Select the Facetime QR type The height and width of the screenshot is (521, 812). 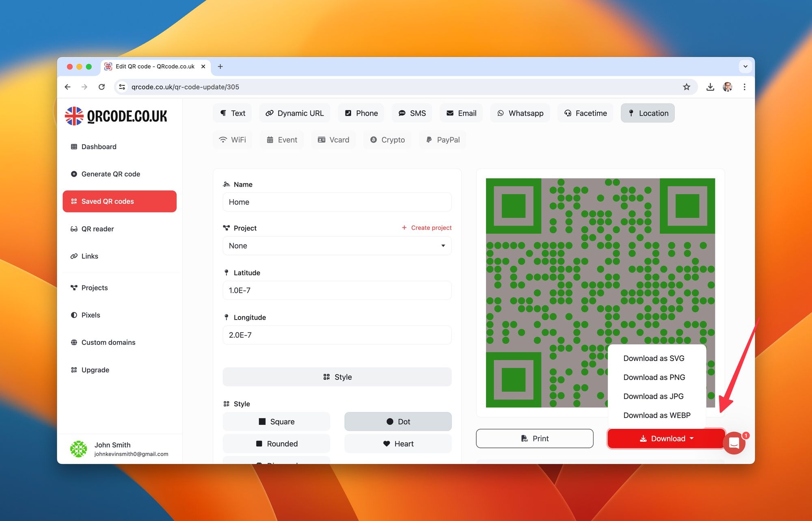[x=585, y=113]
